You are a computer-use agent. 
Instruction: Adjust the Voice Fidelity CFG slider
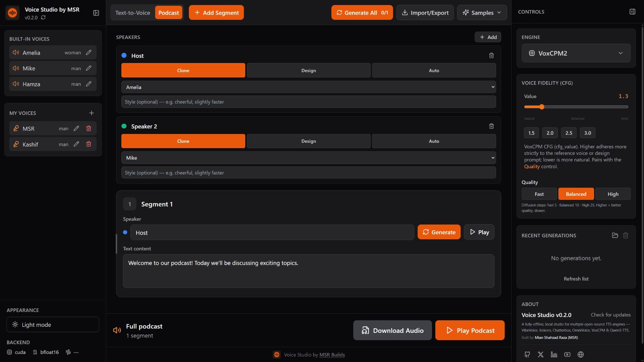(576, 107)
